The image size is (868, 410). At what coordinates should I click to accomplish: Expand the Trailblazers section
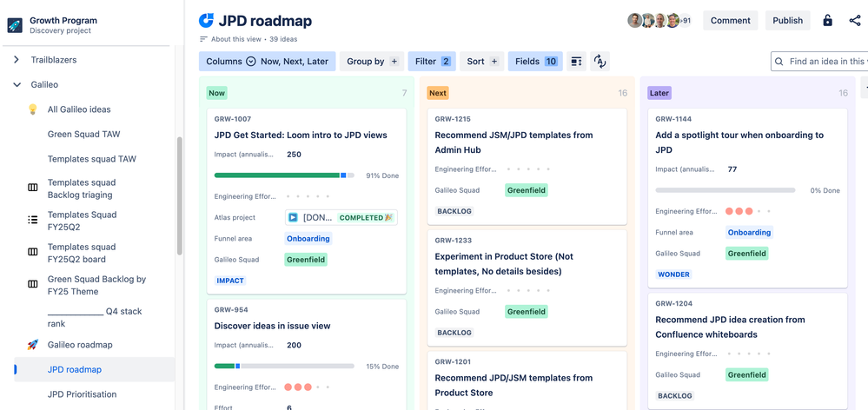pos(16,60)
